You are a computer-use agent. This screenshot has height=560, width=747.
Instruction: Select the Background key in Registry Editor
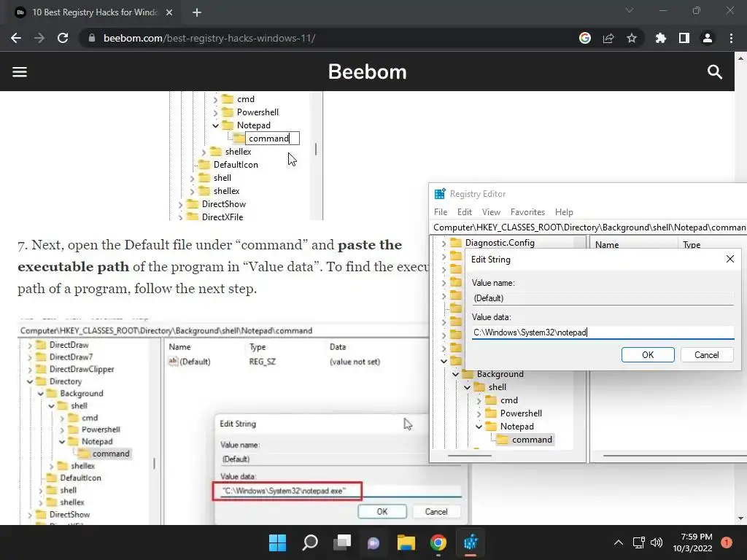(500, 374)
